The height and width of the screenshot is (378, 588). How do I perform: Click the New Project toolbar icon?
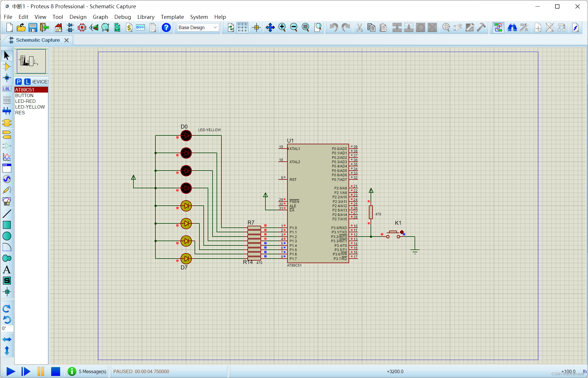[9, 27]
